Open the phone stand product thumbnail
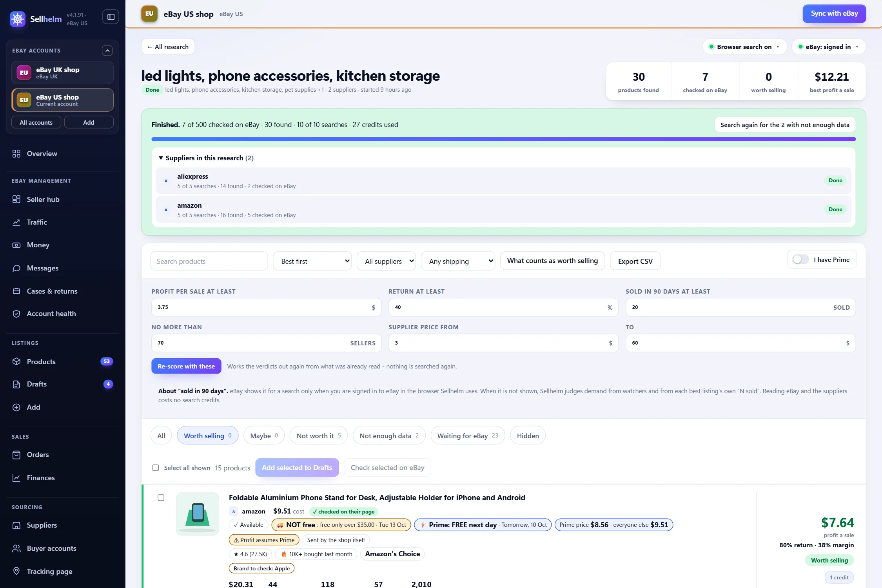This screenshot has width=882, height=588. [197, 514]
